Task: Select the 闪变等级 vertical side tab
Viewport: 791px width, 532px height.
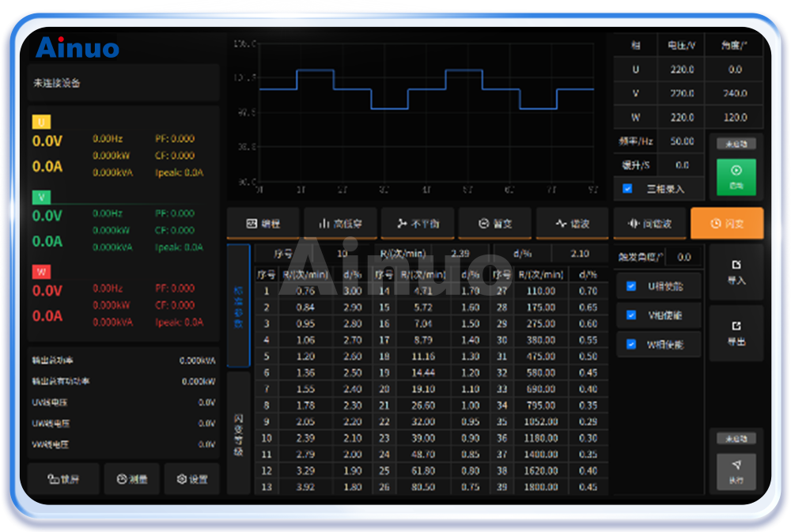Action: point(238,433)
